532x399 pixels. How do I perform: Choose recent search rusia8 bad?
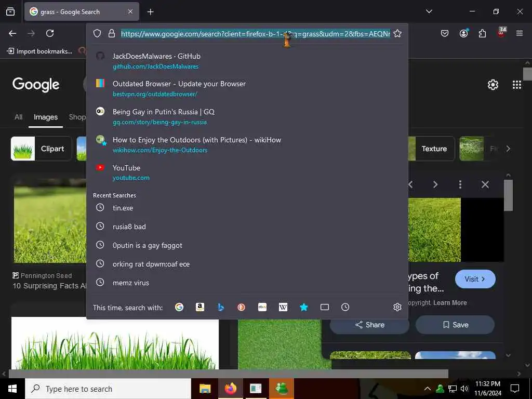247,227
